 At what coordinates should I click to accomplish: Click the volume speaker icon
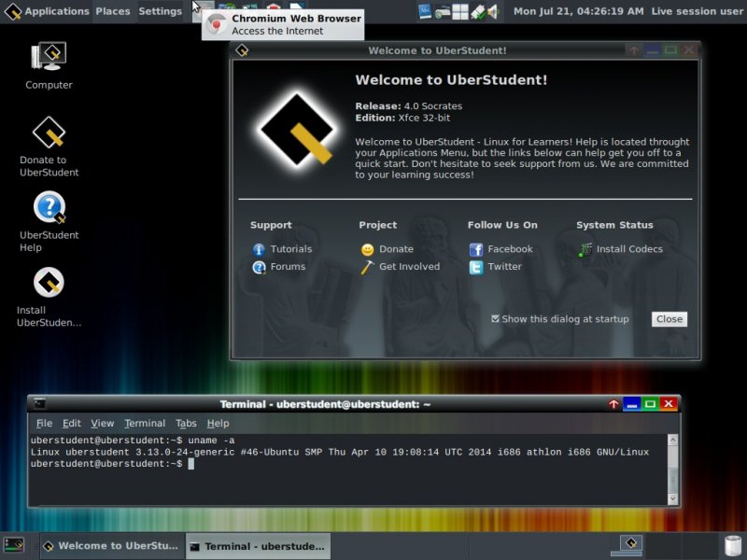pos(493,11)
